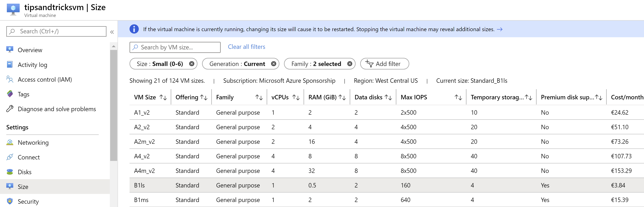The width and height of the screenshot is (644, 207).
Task: Follow the arrow at end of banner
Action: pos(500,29)
